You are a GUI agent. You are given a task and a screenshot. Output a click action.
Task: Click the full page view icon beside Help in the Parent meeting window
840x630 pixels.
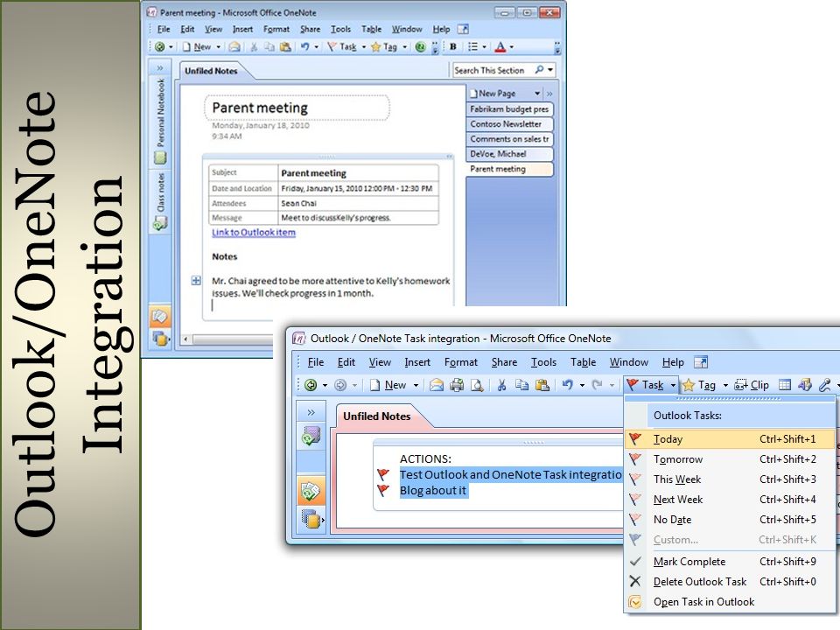(x=463, y=29)
